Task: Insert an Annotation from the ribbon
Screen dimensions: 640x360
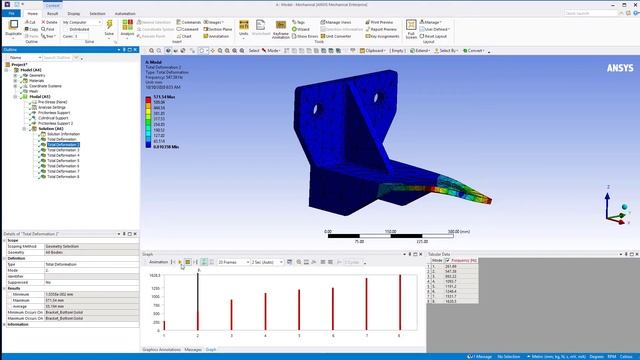Action: (216, 36)
